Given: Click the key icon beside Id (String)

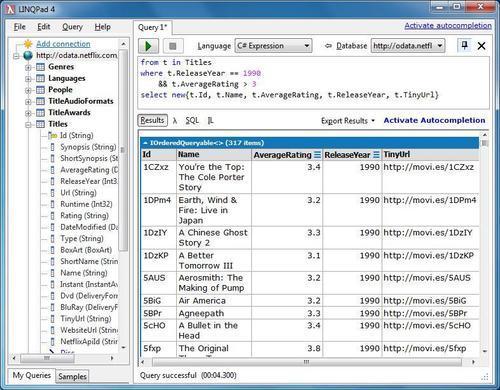Looking at the screenshot, I should click(x=53, y=135).
